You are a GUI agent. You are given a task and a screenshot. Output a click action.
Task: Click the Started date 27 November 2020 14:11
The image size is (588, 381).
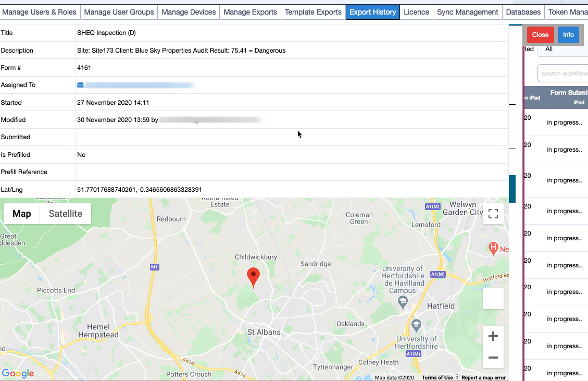coord(113,103)
